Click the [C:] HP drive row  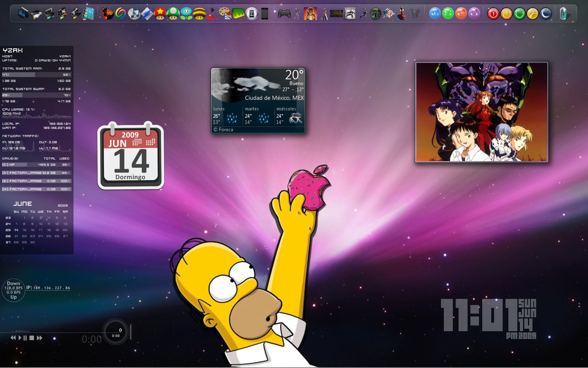[x=36, y=165]
